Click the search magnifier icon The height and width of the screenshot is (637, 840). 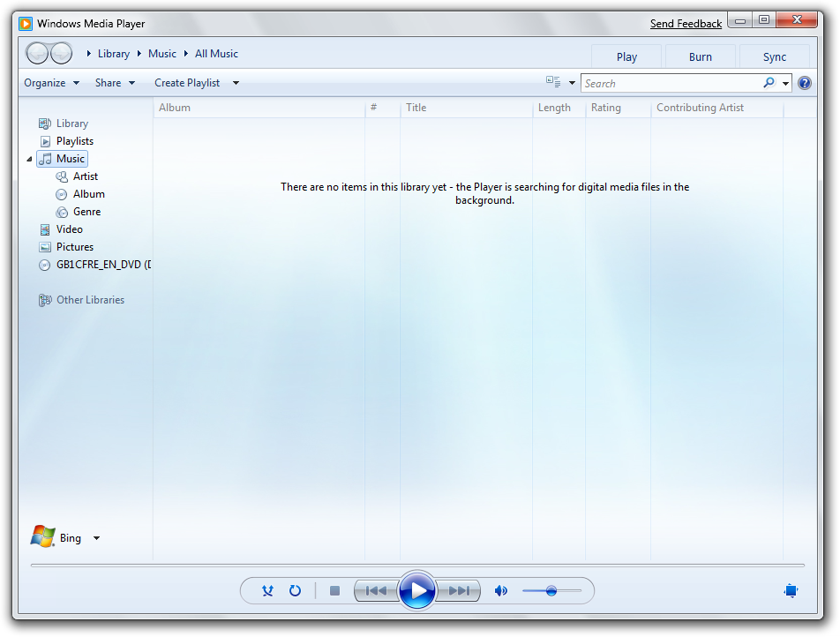point(769,83)
